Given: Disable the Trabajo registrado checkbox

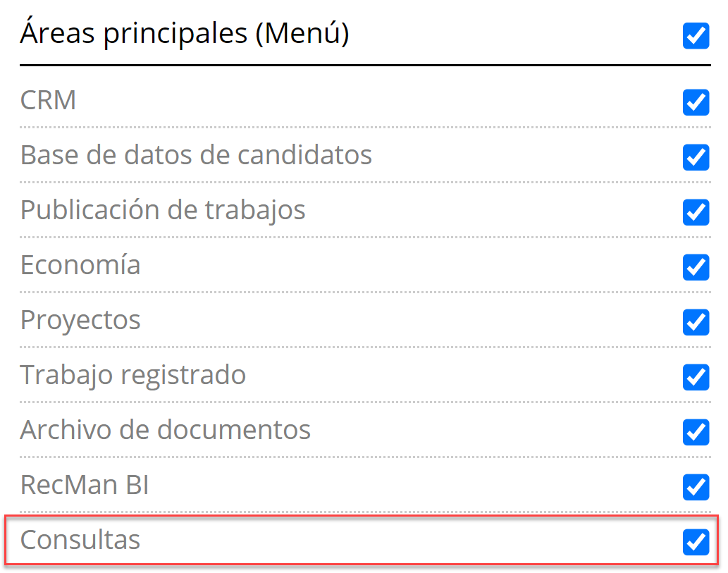Looking at the screenshot, I should click(x=696, y=377).
